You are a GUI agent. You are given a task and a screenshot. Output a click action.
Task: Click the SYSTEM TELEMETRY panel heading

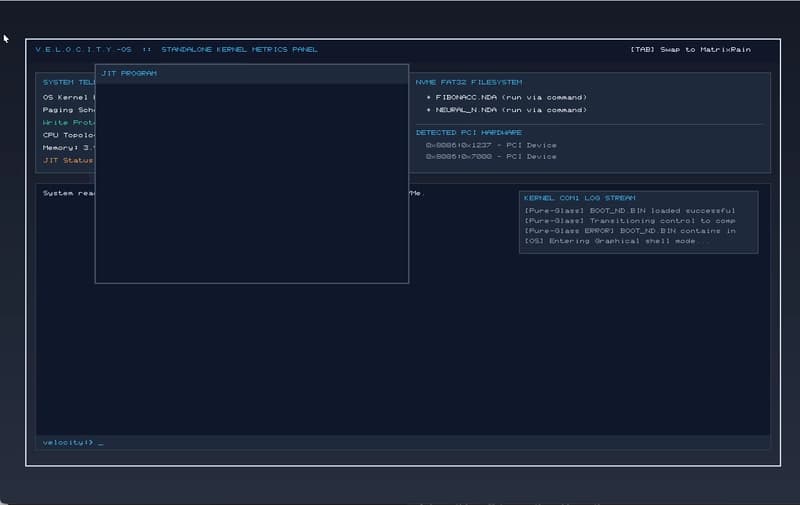tap(69, 82)
